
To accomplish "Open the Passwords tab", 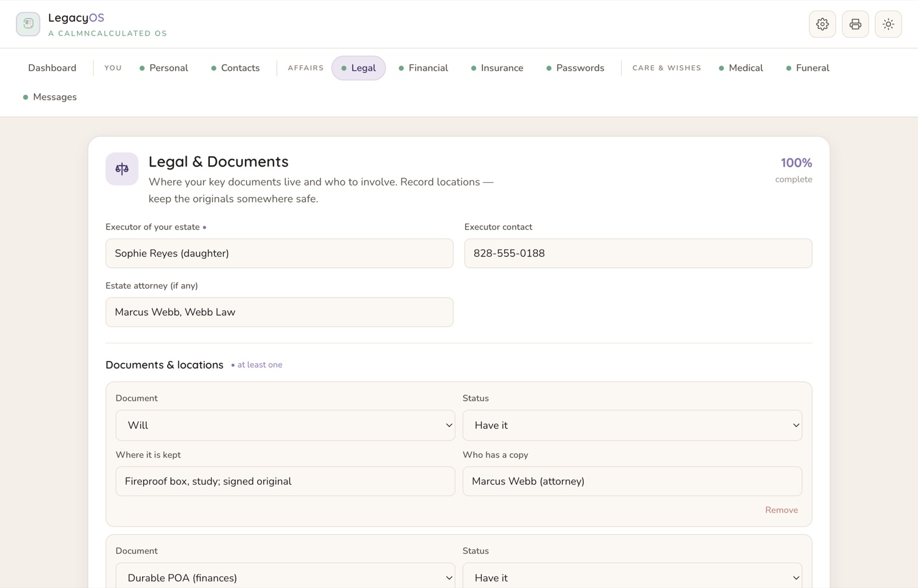I will [575, 68].
